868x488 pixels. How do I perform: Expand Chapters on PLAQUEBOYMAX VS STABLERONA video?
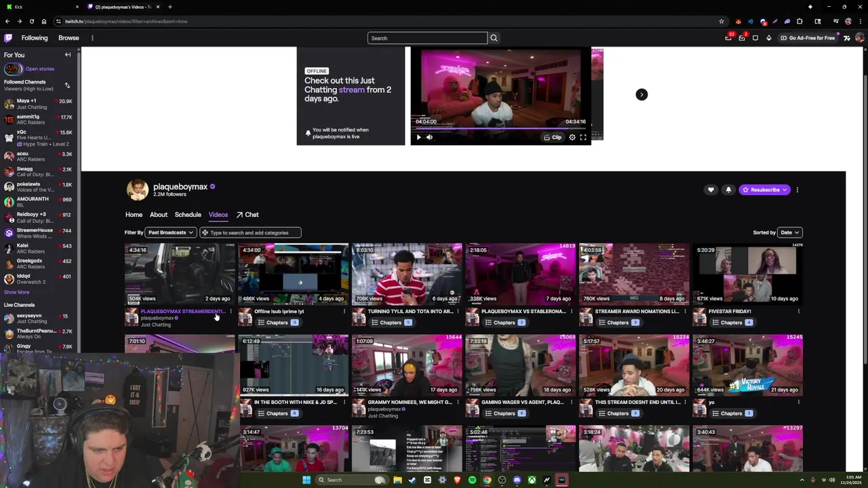click(x=505, y=323)
